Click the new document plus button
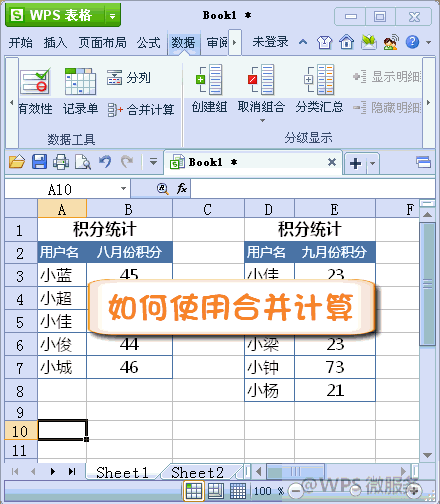 tap(355, 163)
